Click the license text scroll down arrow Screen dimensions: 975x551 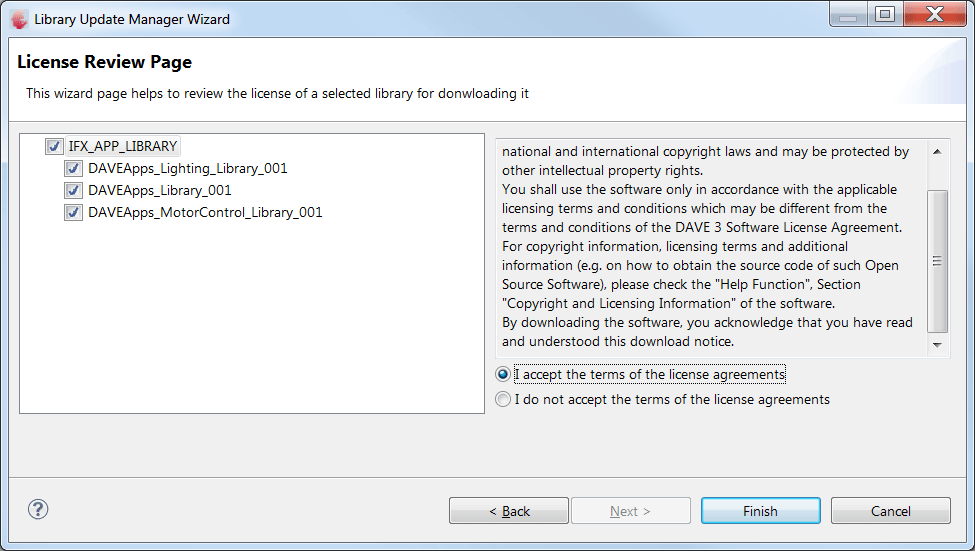click(x=937, y=345)
